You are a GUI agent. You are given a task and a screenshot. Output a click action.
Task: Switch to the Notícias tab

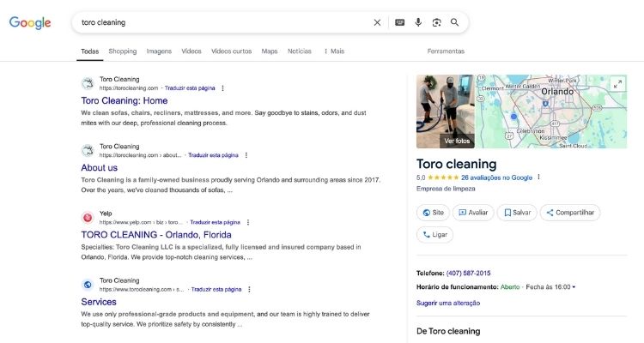300,51
